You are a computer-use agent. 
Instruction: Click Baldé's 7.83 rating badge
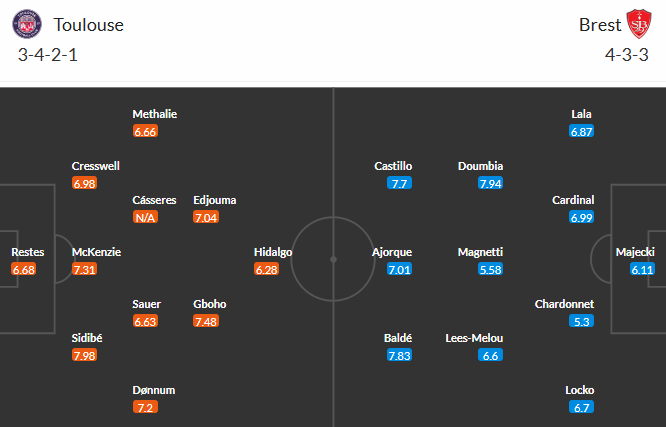tap(399, 356)
